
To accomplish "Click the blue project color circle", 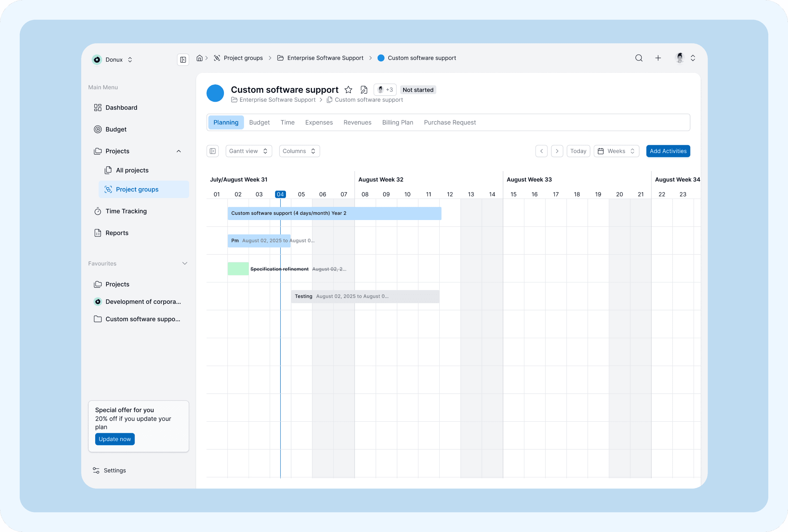I will (215, 93).
